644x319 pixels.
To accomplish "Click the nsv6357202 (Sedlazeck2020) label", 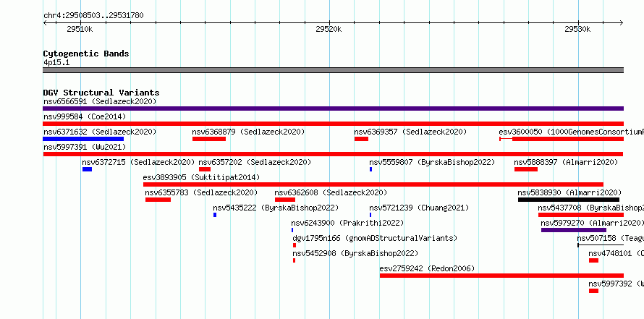I will pos(255,162).
